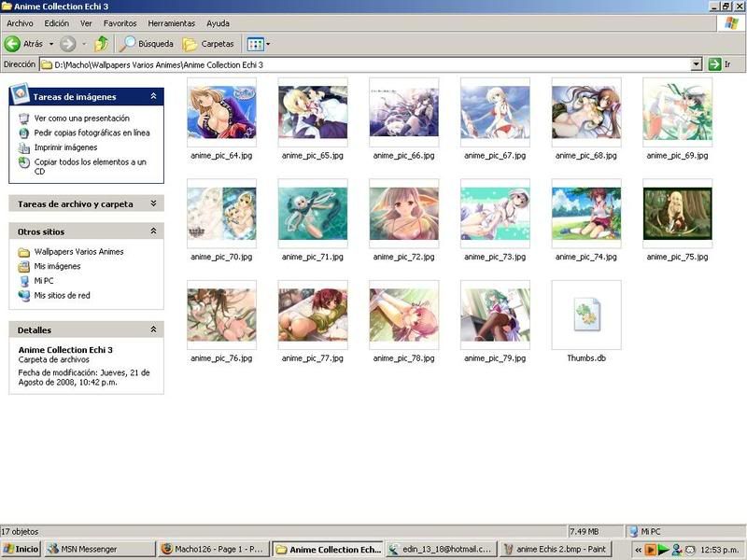
Task: Click the slideshow presentation icon
Action: coord(24,119)
